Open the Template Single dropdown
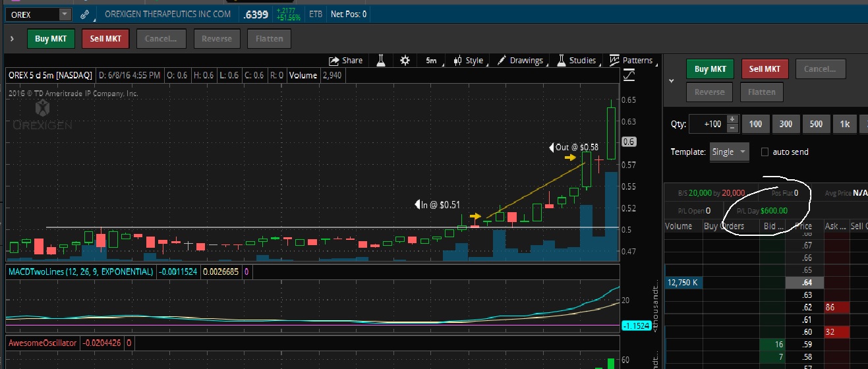The image size is (868, 369). (x=729, y=152)
